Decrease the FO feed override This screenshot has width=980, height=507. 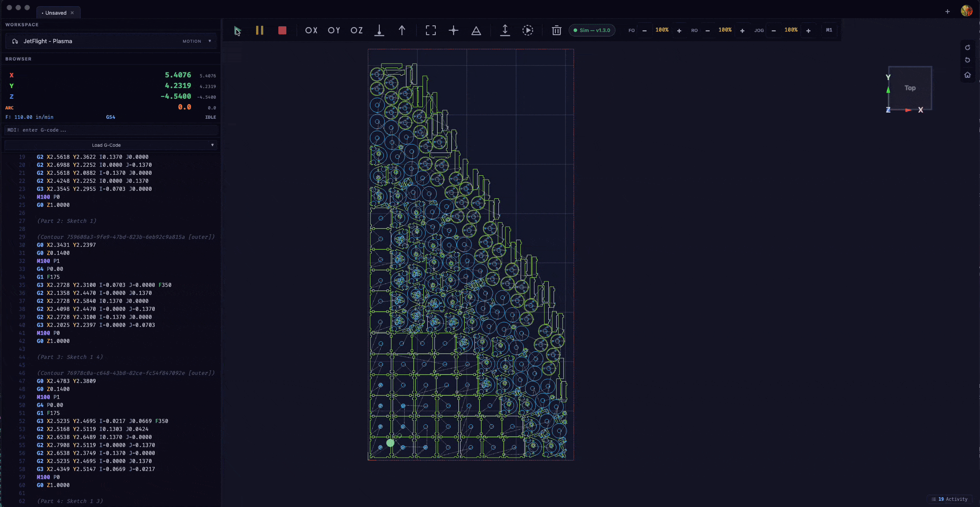(644, 30)
